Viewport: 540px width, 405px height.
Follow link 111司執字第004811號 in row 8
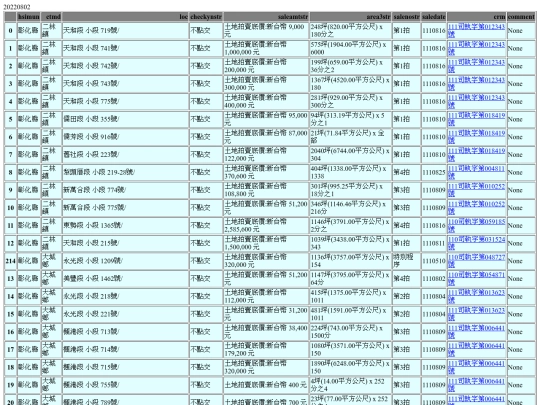pos(476,173)
